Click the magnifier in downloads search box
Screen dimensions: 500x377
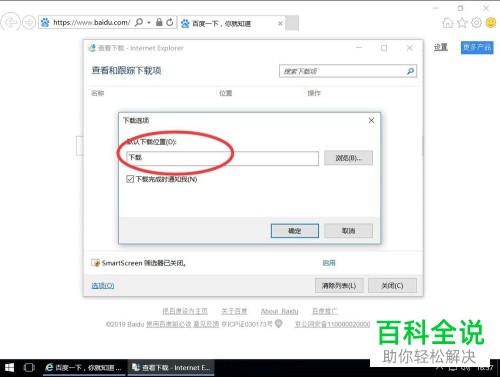(411, 71)
